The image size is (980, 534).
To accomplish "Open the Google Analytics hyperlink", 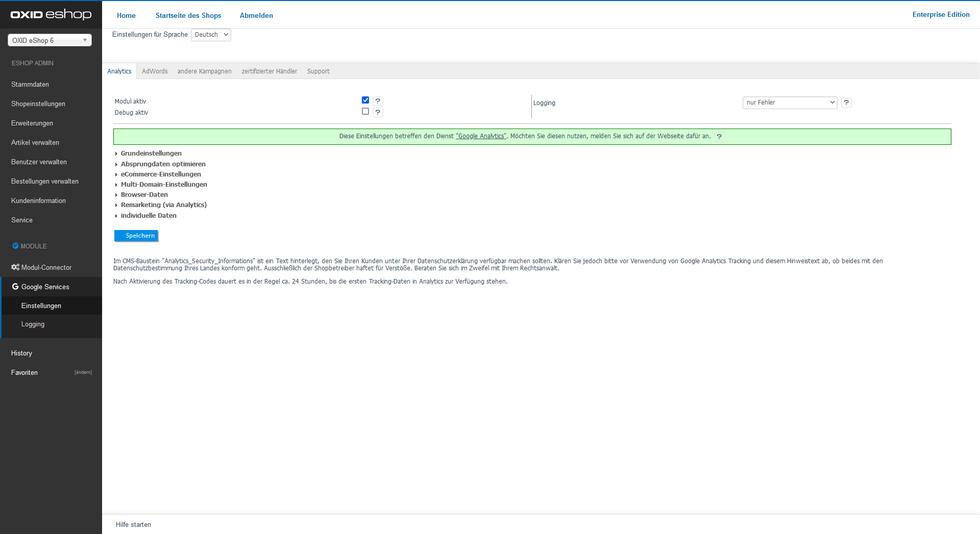I will (481, 136).
